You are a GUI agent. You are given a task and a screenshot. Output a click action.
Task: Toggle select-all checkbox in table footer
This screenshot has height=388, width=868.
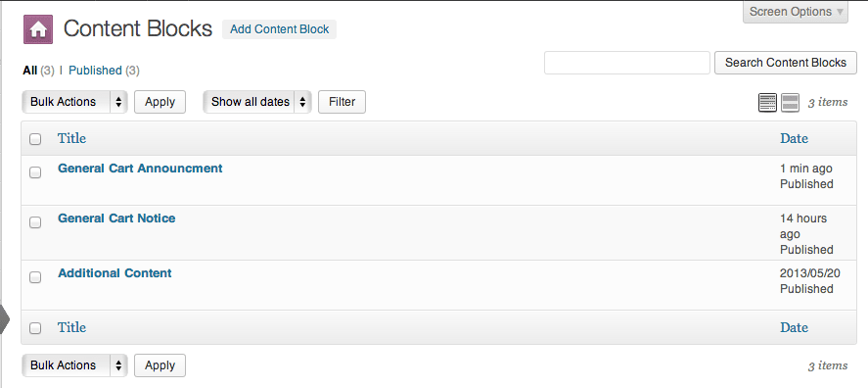(x=35, y=328)
